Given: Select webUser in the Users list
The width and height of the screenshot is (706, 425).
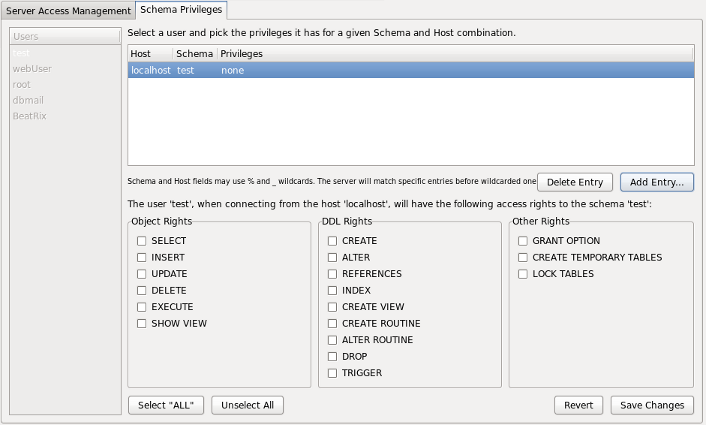Looking at the screenshot, I should coord(32,69).
